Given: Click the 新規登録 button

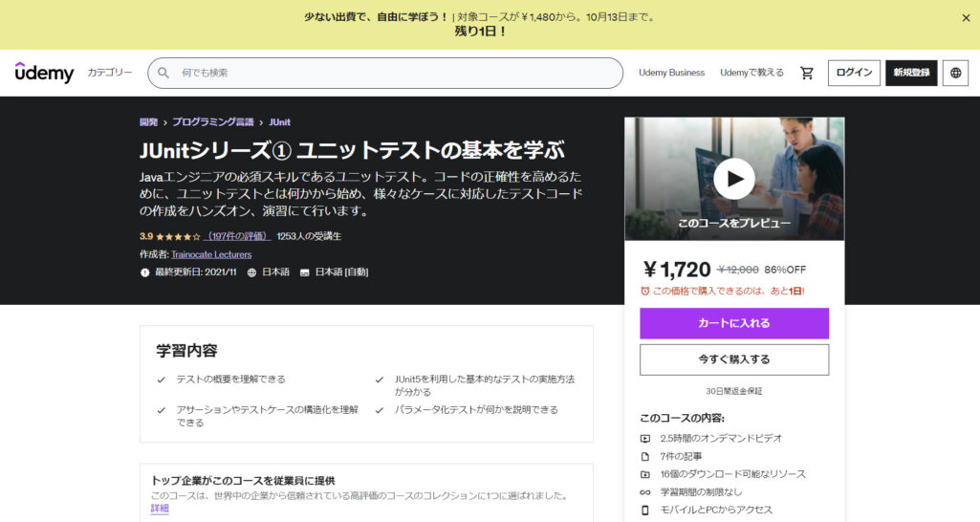Looking at the screenshot, I should point(911,74).
